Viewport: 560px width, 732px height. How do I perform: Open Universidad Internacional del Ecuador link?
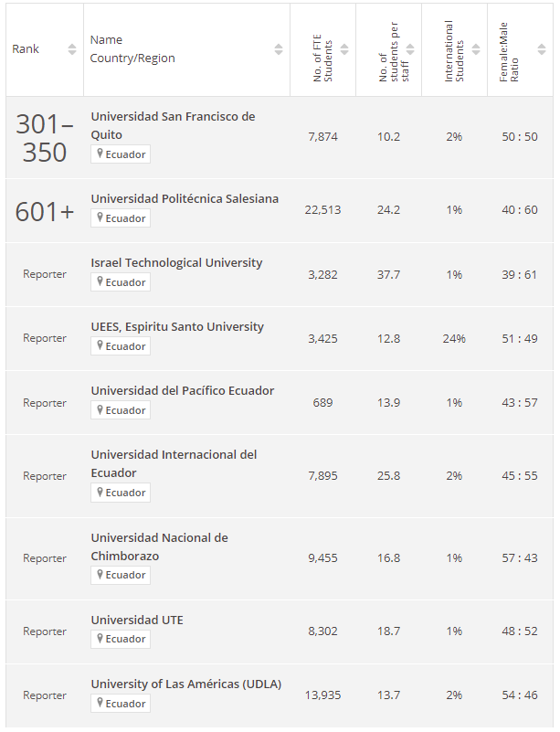pos(174,463)
